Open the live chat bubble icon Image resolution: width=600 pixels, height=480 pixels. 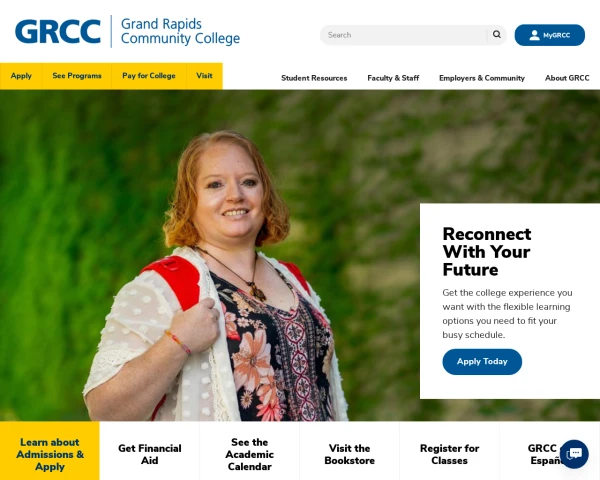[x=574, y=454]
